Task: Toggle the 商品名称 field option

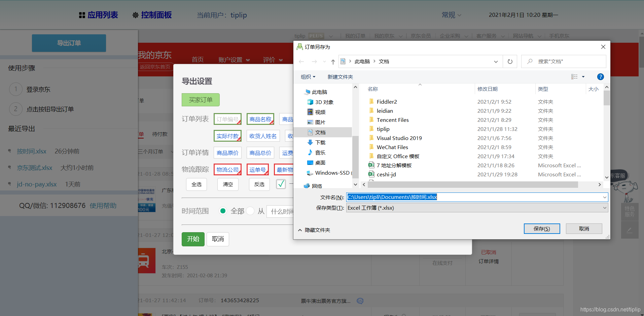Action: [260, 119]
